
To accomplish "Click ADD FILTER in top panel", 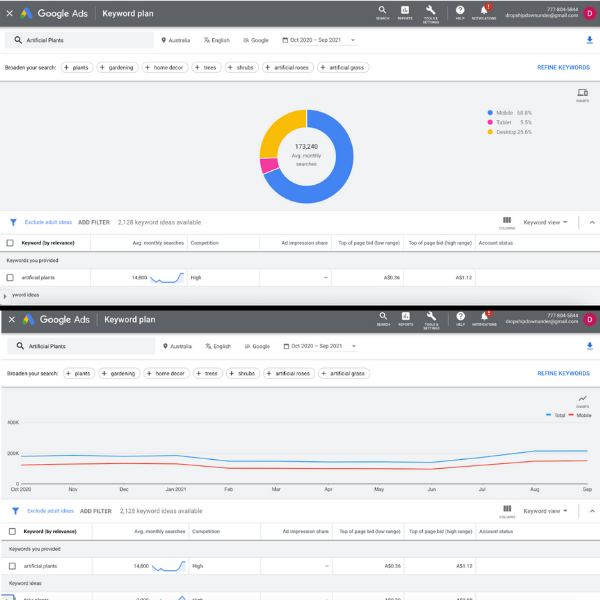I will (x=94, y=222).
